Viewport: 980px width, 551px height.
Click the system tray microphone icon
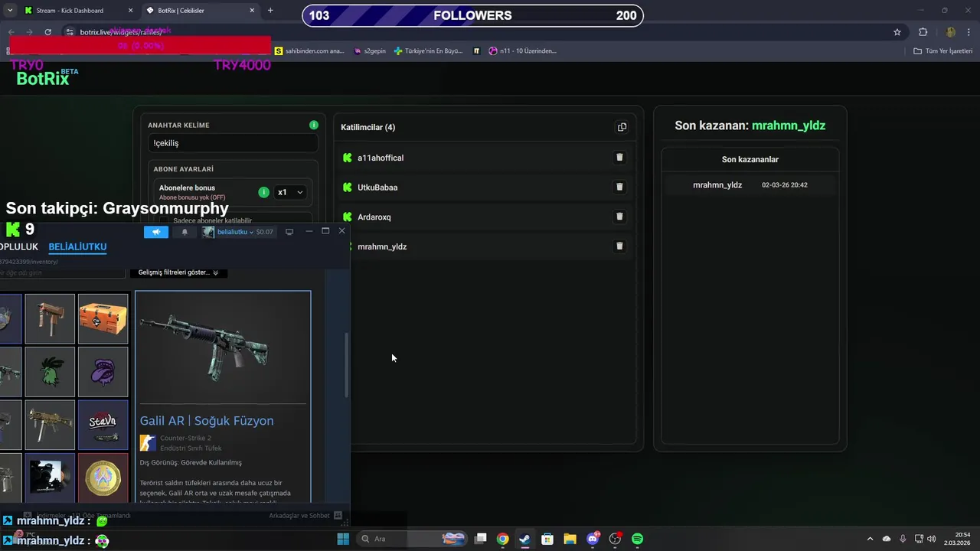tap(903, 539)
